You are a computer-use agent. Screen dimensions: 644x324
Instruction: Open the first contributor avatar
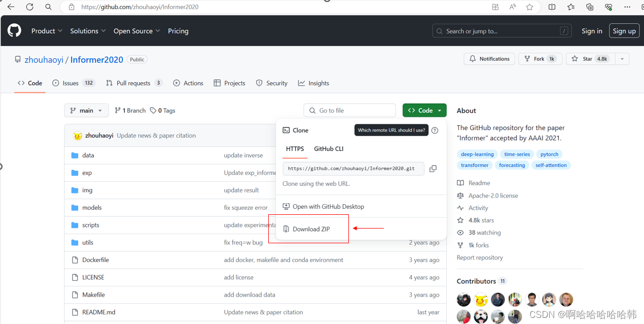click(463, 300)
